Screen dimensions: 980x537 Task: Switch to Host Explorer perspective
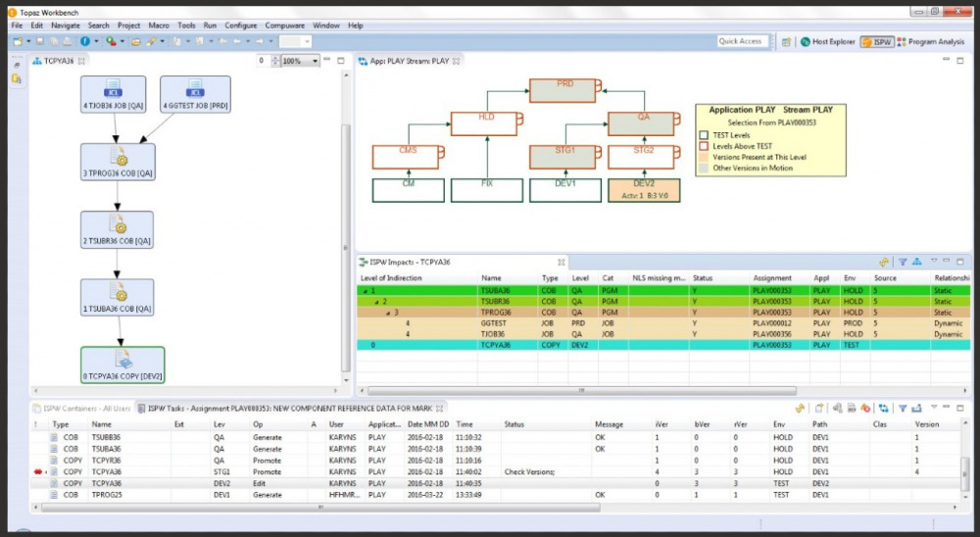click(x=827, y=42)
